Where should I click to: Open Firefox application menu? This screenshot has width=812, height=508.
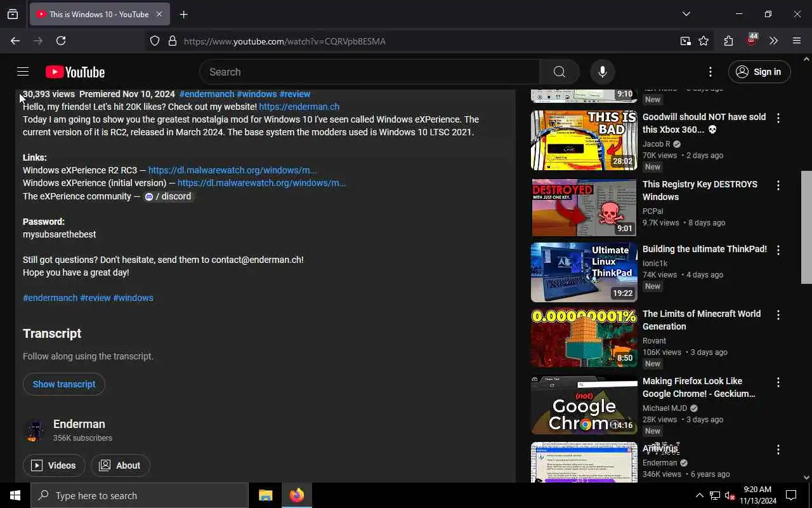point(797,41)
